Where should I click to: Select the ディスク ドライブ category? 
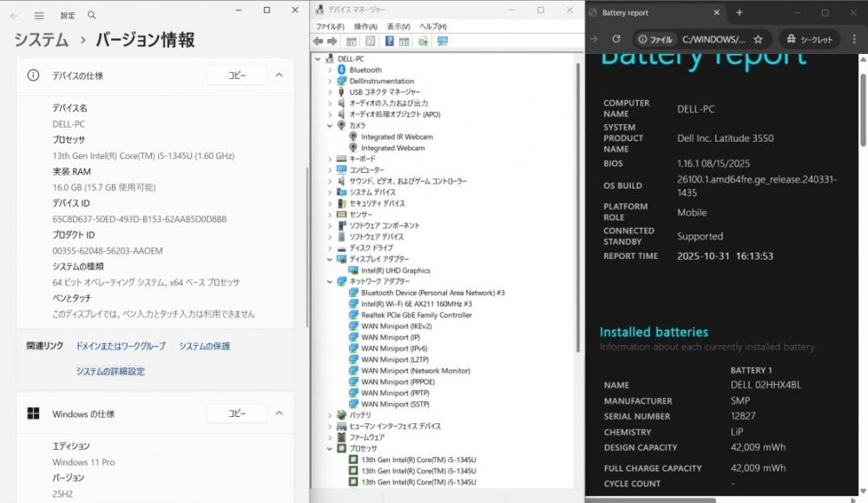click(x=371, y=248)
